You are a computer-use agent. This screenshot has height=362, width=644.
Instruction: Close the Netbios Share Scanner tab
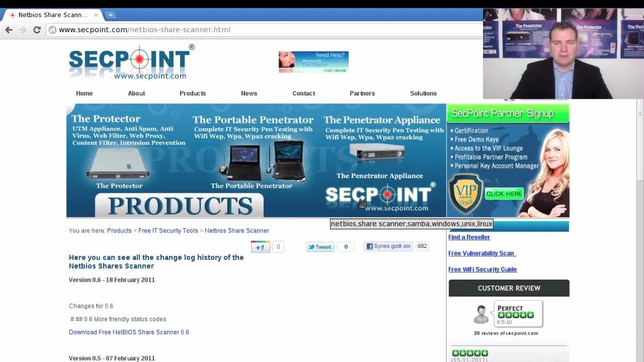pos(96,15)
